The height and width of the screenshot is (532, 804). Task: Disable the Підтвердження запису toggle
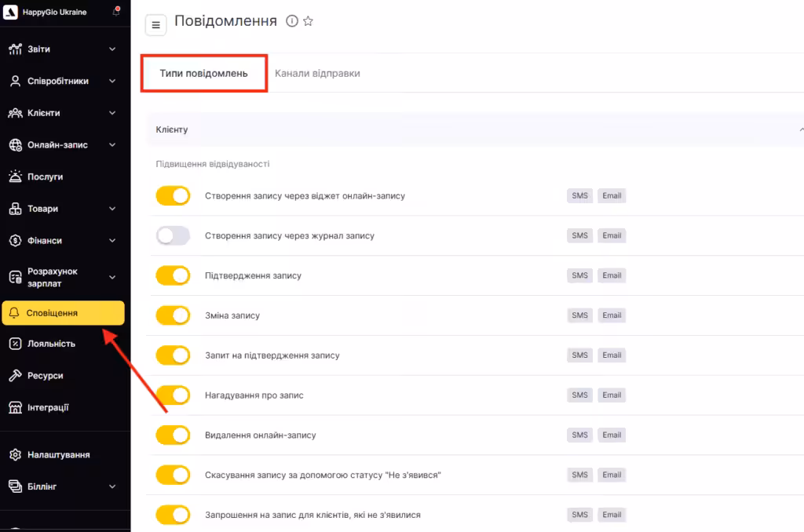(173, 275)
